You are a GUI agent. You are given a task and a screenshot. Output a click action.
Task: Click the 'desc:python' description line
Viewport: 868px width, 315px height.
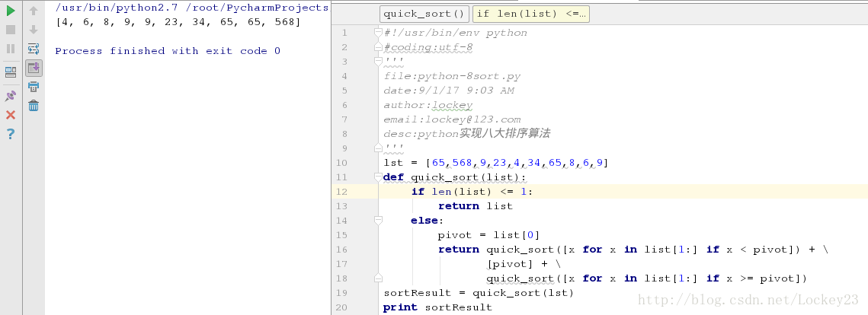tap(466, 134)
